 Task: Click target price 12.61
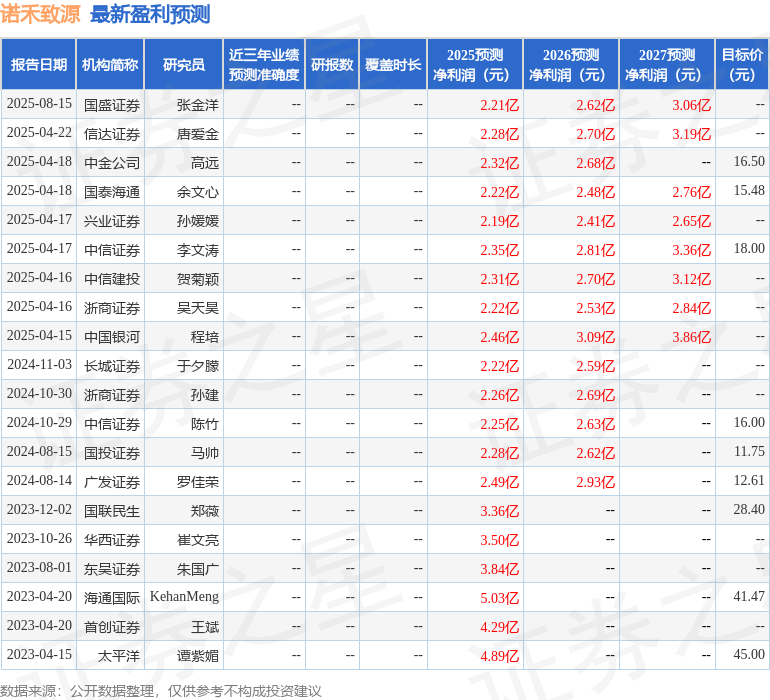(749, 480)
